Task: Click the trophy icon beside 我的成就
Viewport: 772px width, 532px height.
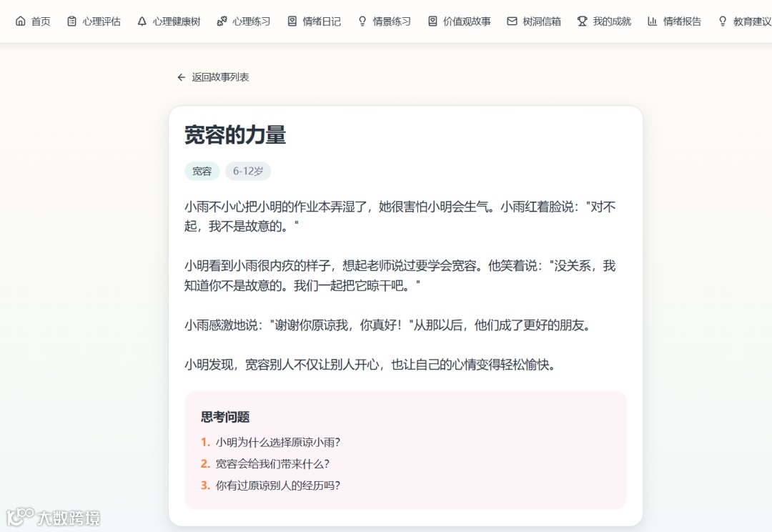Action: (583, 21)
